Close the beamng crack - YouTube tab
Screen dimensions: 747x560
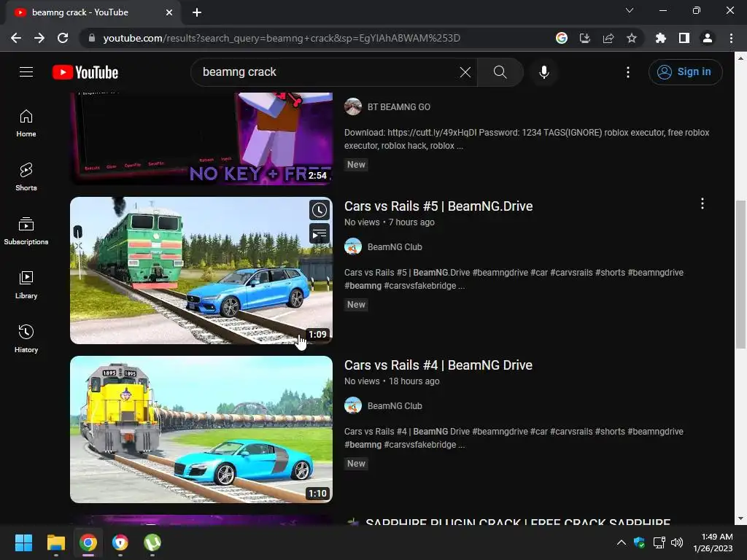(169, 12)
